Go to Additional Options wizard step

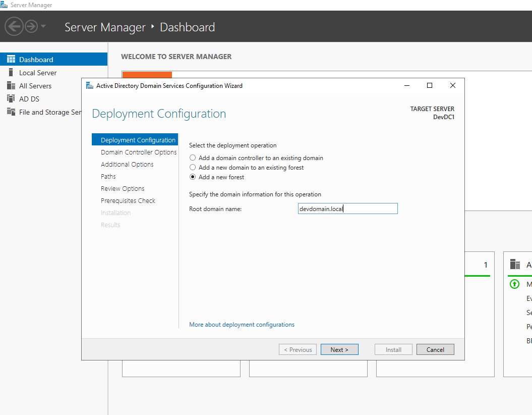click(x=127, y=164)
